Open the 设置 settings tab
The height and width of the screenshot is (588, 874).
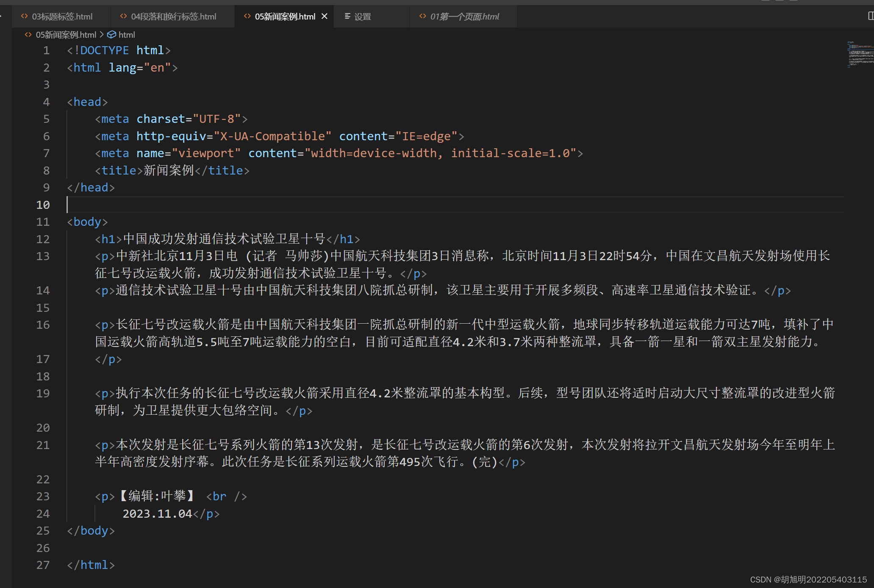362,16
